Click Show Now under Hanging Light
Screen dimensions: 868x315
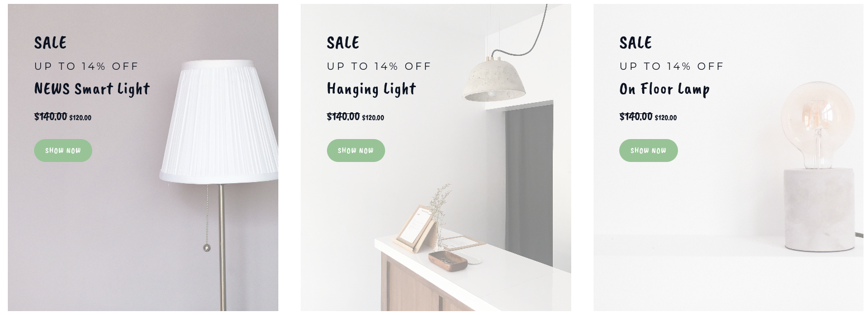pyautogui.click(x=356, y=151)
